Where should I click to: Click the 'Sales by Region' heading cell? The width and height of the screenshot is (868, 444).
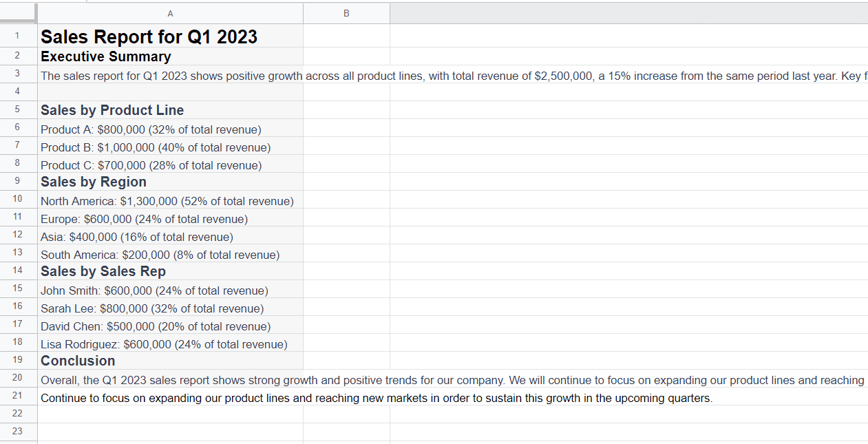pos(93,181)
